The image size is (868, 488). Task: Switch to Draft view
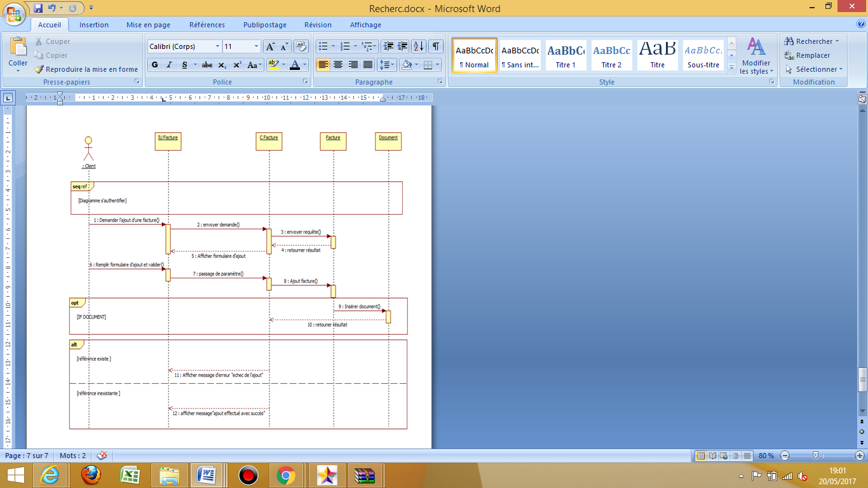click(747, 456)
